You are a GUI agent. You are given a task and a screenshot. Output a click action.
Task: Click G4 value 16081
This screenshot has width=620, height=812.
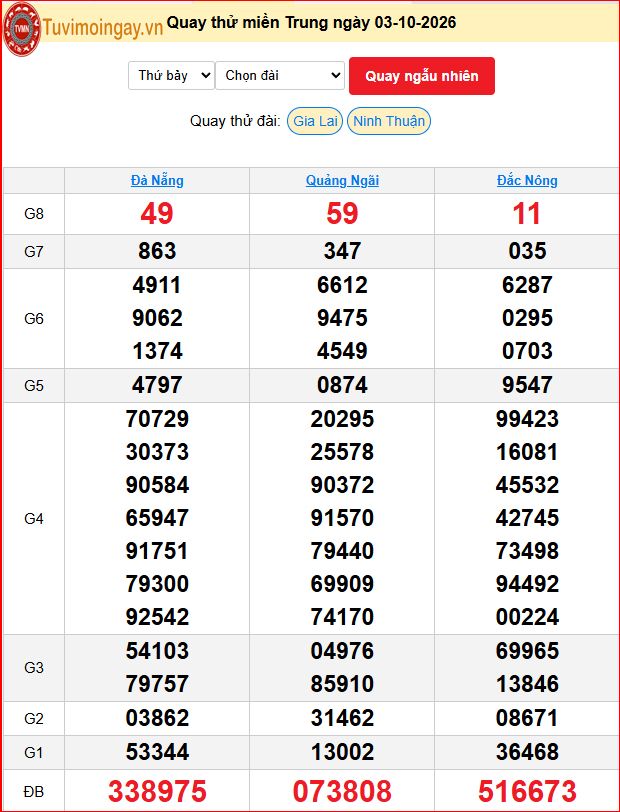click(x=527, y=452)
